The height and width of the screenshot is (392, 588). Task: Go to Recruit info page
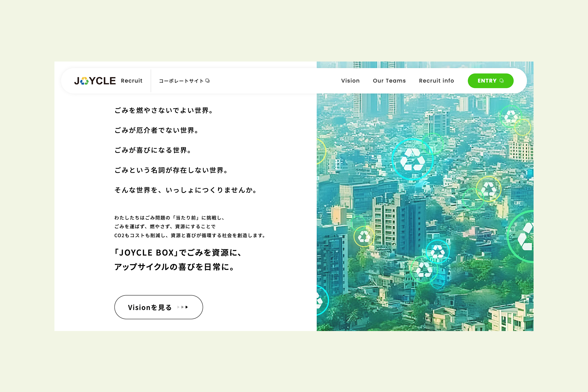pos(436,81)
